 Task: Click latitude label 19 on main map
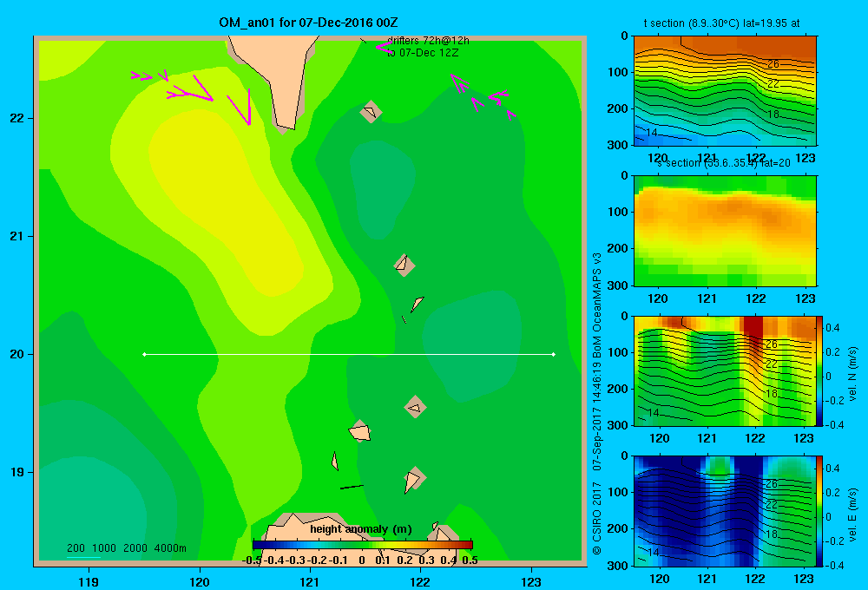(17, 472)
